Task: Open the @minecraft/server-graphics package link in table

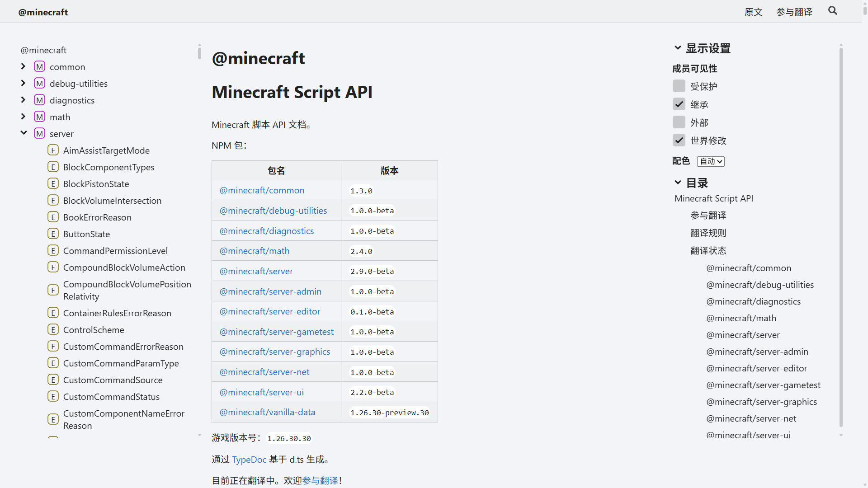Action: pyautogui.click(x=275, y=352)
